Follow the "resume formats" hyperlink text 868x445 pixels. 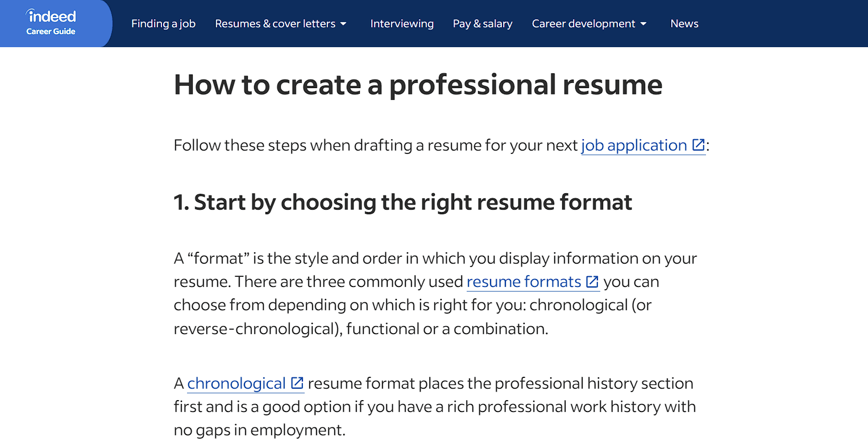524,282
